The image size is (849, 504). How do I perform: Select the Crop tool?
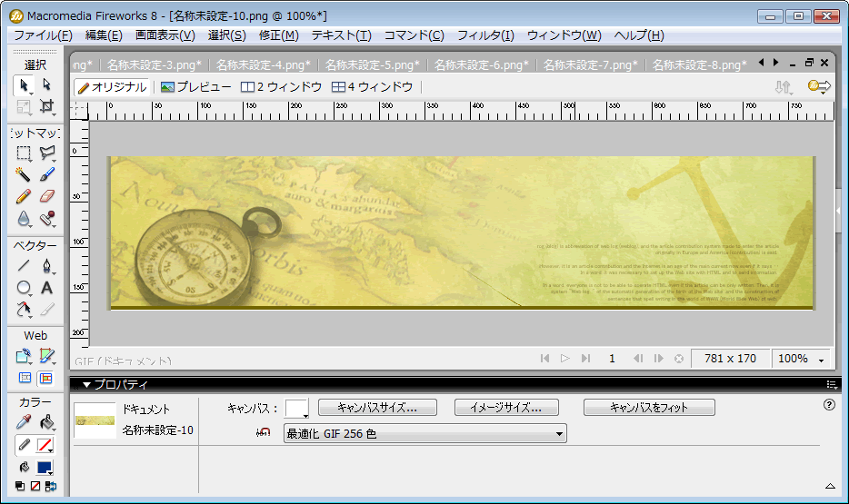(x=47, y=107)
